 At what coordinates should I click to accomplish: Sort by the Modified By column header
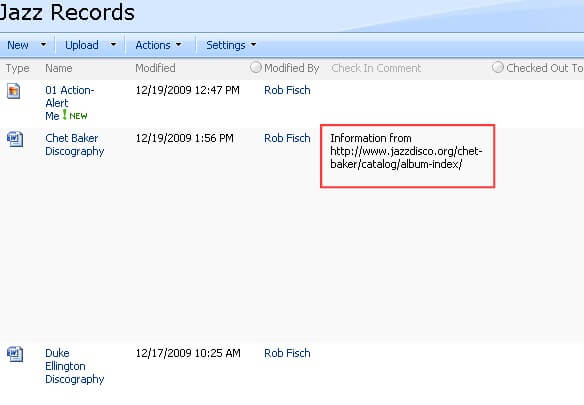(x=291, y=68)
